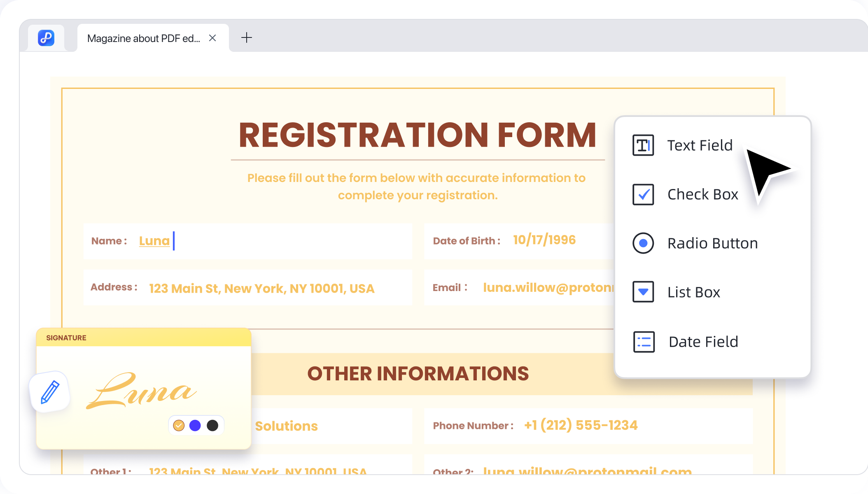The width and height of the screenshot is (868, 494).
Task: Select the black signature color swatch
Action: tap(212, 425)
